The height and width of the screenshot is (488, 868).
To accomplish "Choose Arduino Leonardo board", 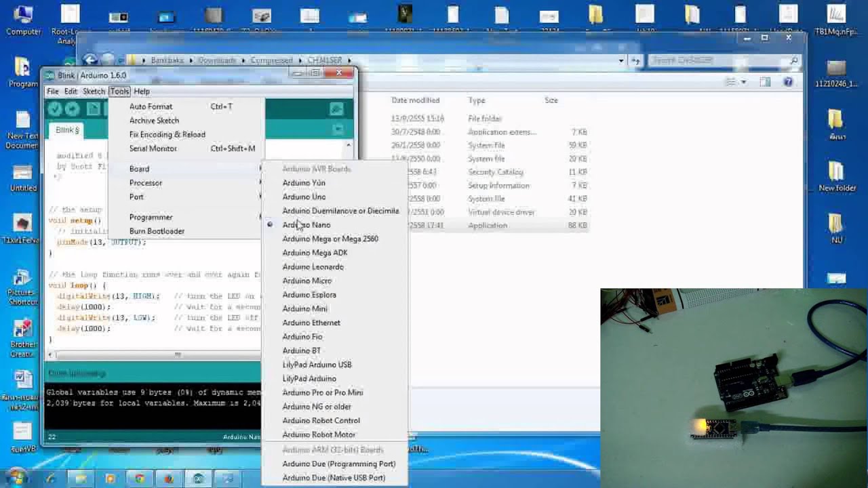I will point(313,267).
